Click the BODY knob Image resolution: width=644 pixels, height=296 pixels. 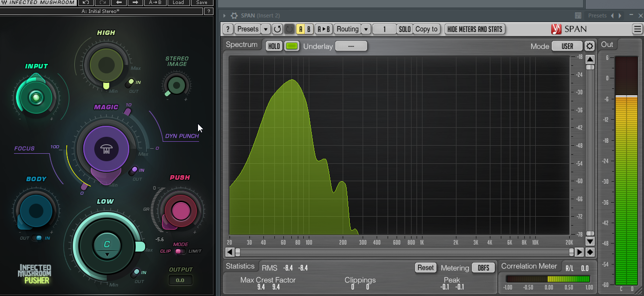(36, 211)
